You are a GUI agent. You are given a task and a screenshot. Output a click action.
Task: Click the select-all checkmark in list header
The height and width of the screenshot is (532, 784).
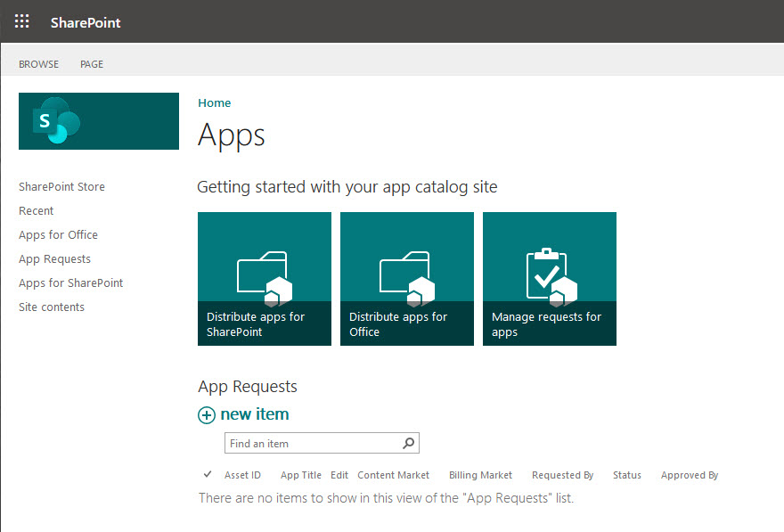click(x=208, y=474)
